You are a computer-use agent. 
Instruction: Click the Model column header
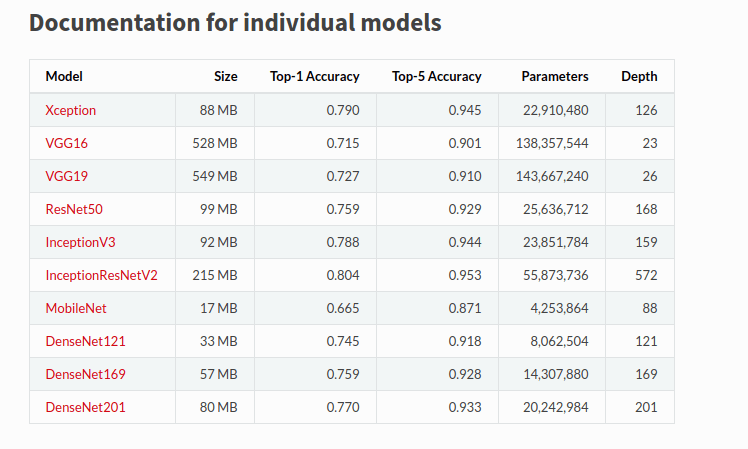click(x=64, y=76)
